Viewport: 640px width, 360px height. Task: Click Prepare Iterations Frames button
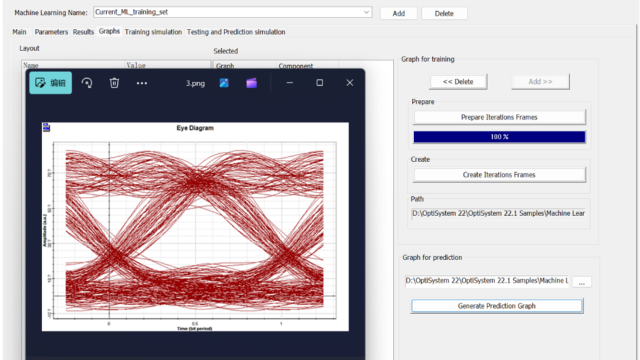coord(499,117)
